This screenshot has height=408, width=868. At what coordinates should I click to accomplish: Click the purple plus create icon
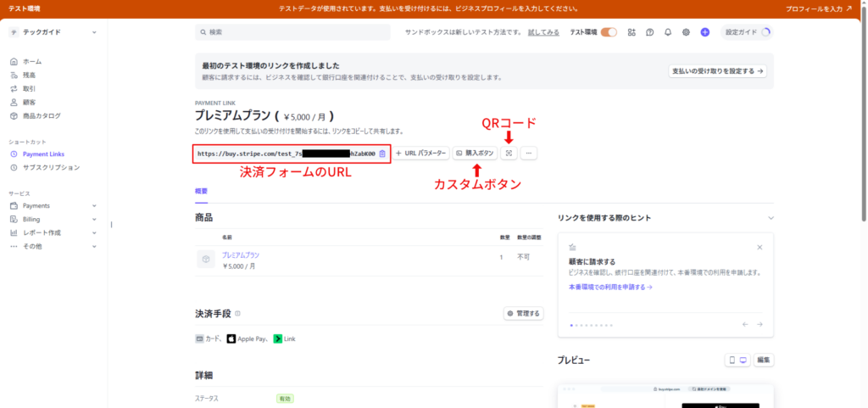[x=704, y=32]
